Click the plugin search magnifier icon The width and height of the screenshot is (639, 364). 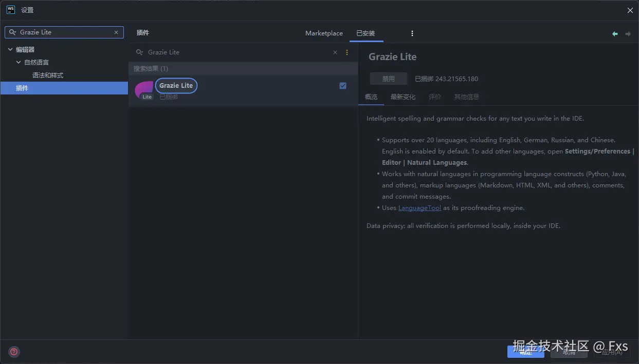(x=139, y=52)
